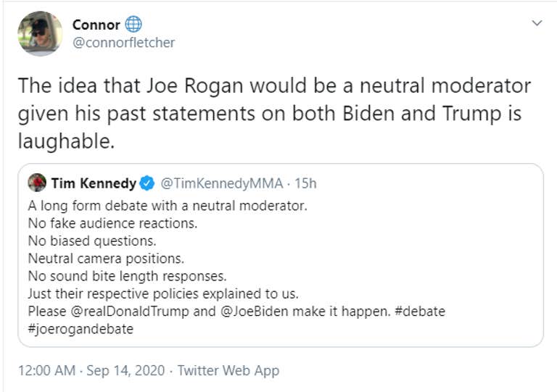557x392 pixels.
Task: Click the #joerogandebate hashtag
Action: tap(81, 329)
